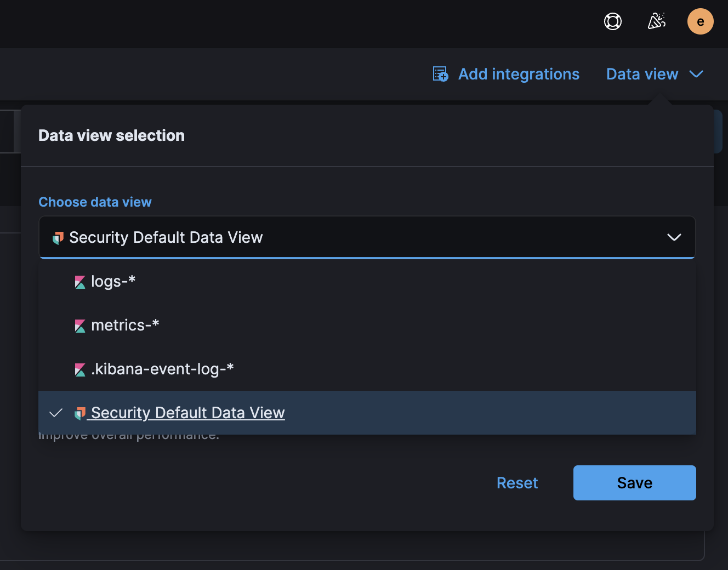Click the help icon in the top bar
This screenshot has width=728, height=570.
(612, 21)
